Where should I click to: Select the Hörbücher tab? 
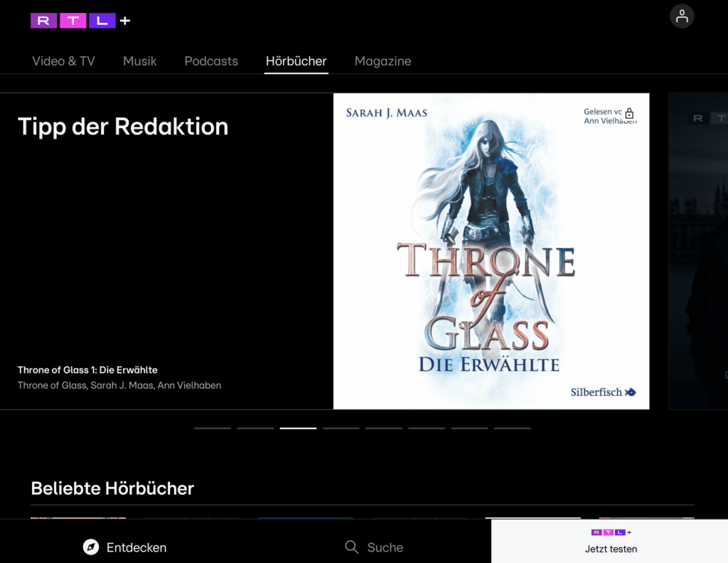pos(296,61)
